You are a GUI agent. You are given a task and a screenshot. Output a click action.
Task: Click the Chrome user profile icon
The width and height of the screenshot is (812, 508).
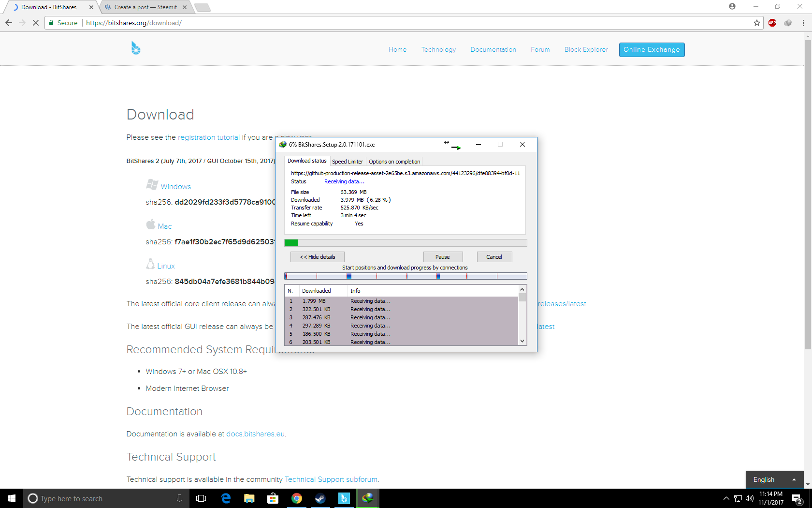pyautogui.click(x=732, y=6)
